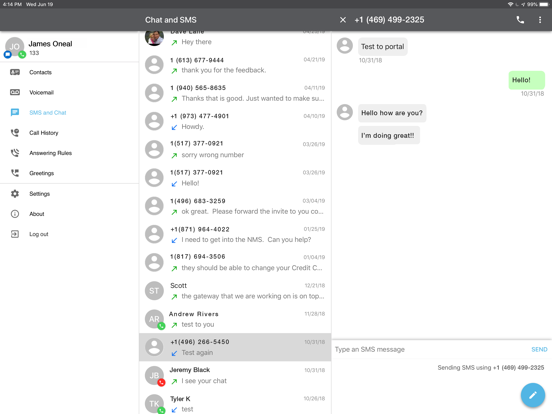Click the Voicemail tape icon
The height and width of the screenshot is (414, 552).
15,92
